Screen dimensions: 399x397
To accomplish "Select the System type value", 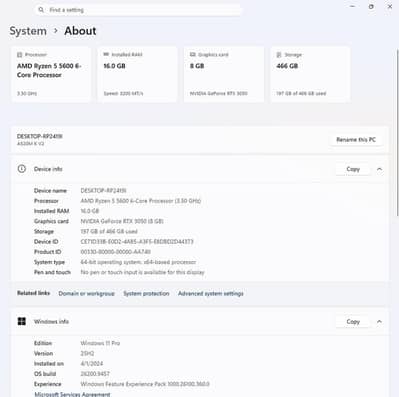I will pyautogui.click(x=138, y=262).
